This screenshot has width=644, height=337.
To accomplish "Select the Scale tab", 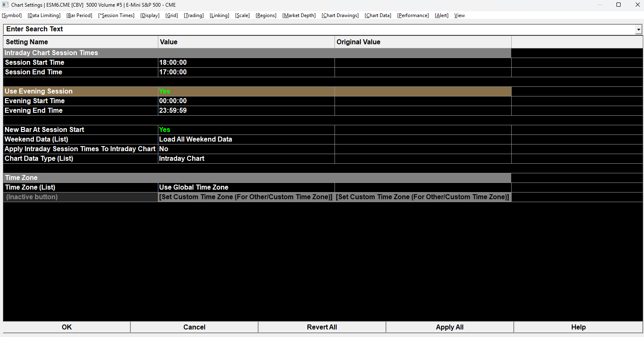I will [x=243, y=15].
